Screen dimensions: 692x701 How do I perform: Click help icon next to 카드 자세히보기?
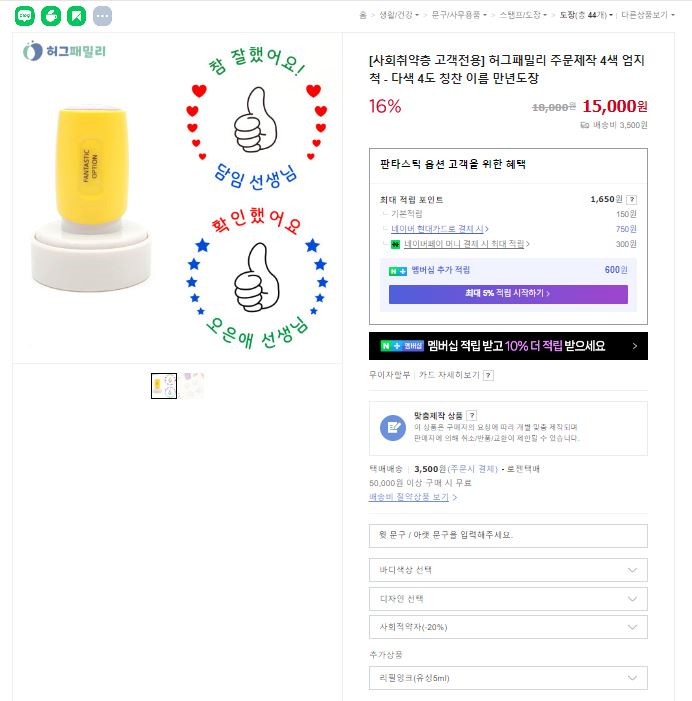click(x=488, y=376)
